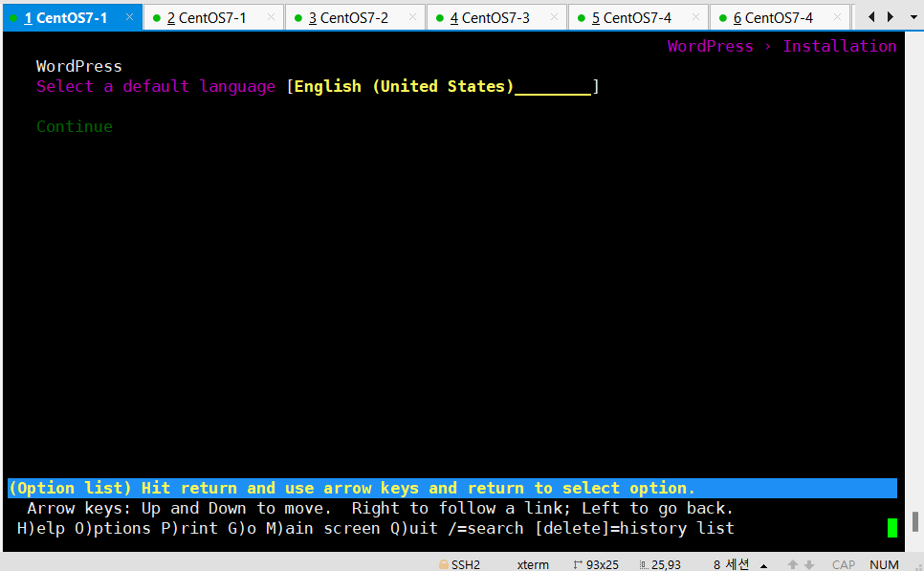Click the CAP indicator in status bar
This screenshot has height=571, width=924.
tap(844, 564)
